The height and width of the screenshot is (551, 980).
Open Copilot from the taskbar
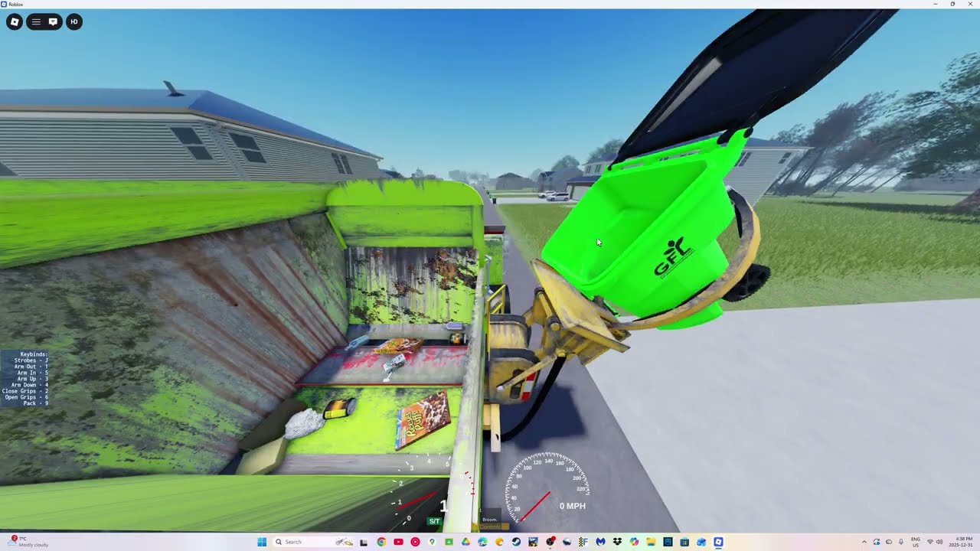(x=634, y=542)
